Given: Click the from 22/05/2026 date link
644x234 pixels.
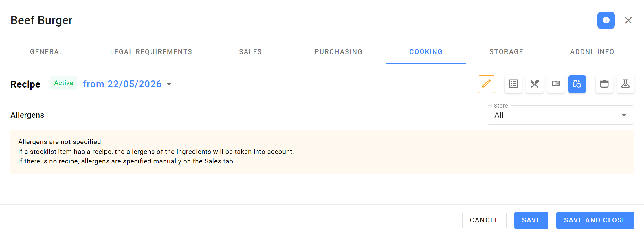Looking at the screenshot, I should (122, 84).
